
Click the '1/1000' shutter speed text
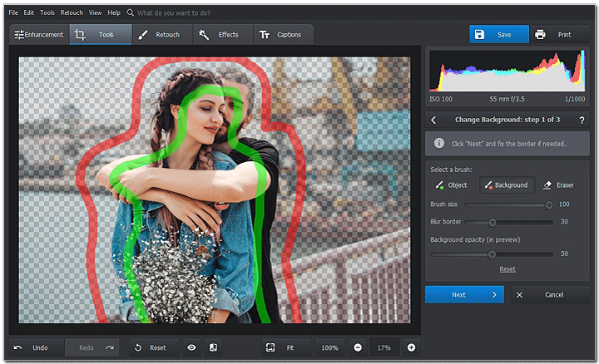(x=575, y=99)
